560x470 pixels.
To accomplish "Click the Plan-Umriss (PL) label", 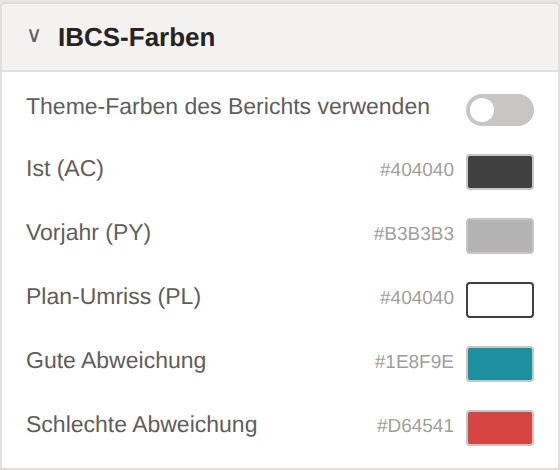I will pos(114,297).
